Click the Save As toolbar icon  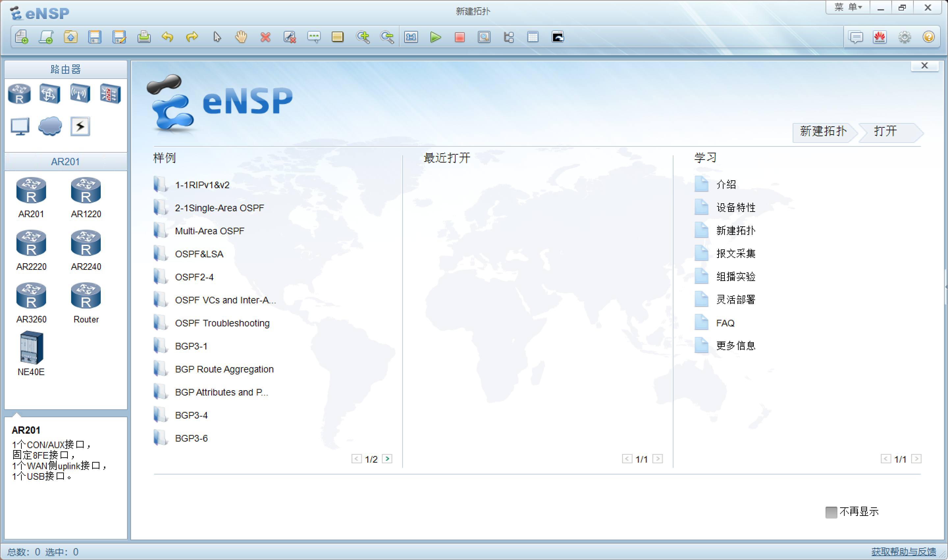click(x=119, y=37)
